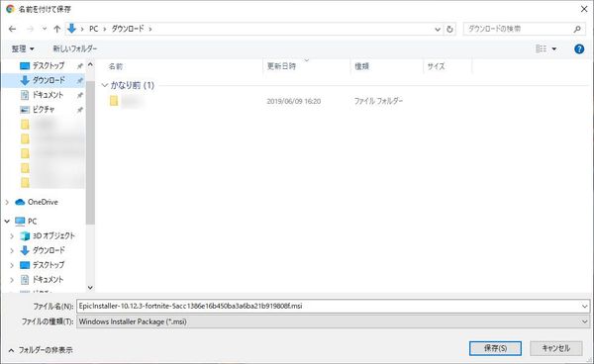Refresh the ダウンロード folder
Viewport: 594px width, 364px height.
click(449, 29)
